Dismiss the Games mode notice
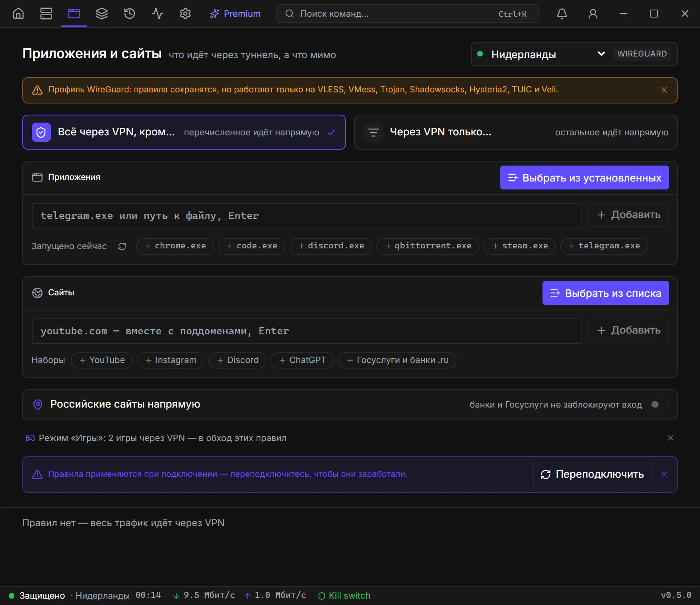The height and width of the screenshot is (605, 700). click(x=671, y=438)
